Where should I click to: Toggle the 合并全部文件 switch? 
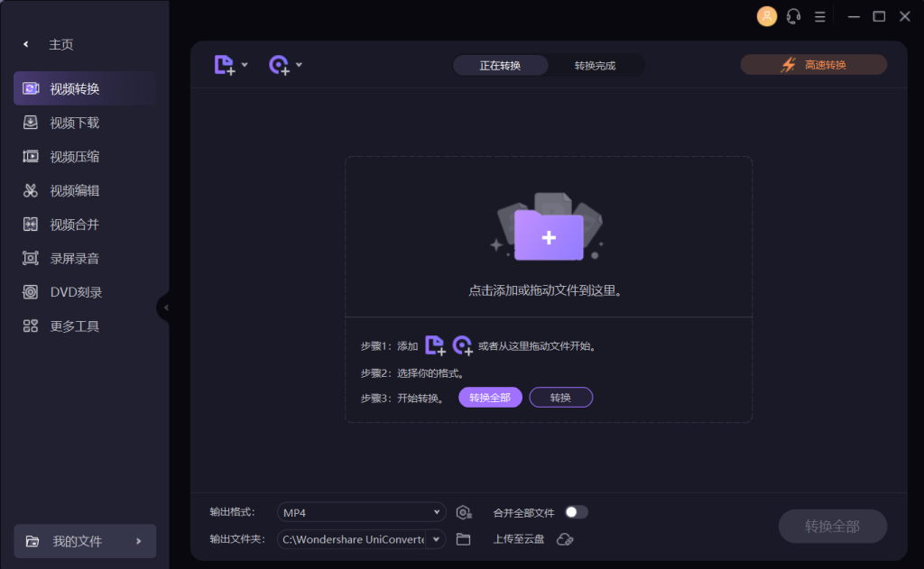point(577,512)
